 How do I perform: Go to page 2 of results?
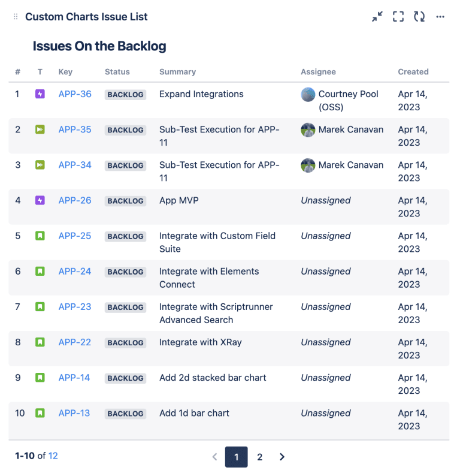point(259,457)
